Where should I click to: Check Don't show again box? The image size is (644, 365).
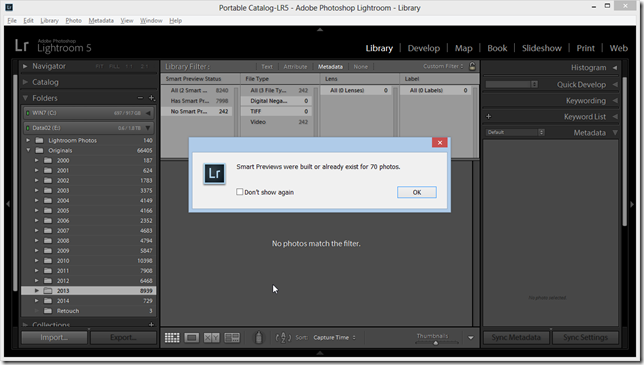tap(239, 192)
